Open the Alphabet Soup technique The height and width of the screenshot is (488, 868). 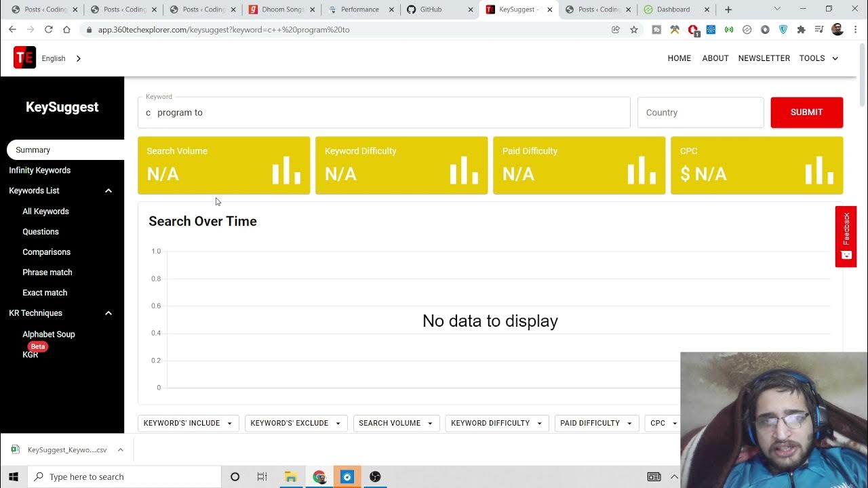tap(48, 334)
